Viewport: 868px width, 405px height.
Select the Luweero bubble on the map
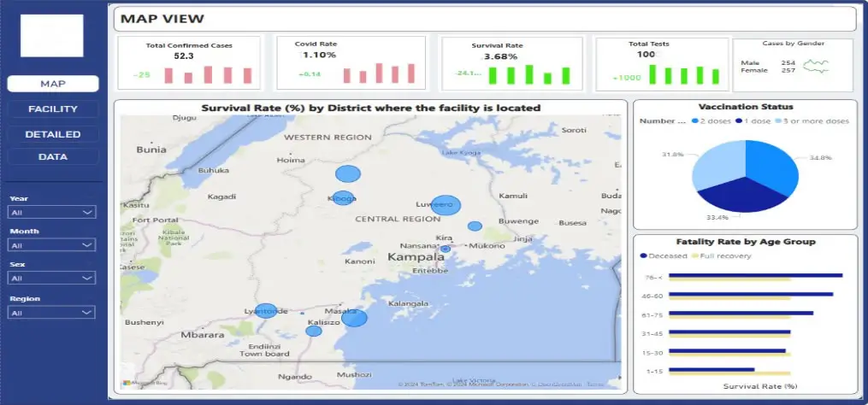pyautogui.click(x=447, y=205)
